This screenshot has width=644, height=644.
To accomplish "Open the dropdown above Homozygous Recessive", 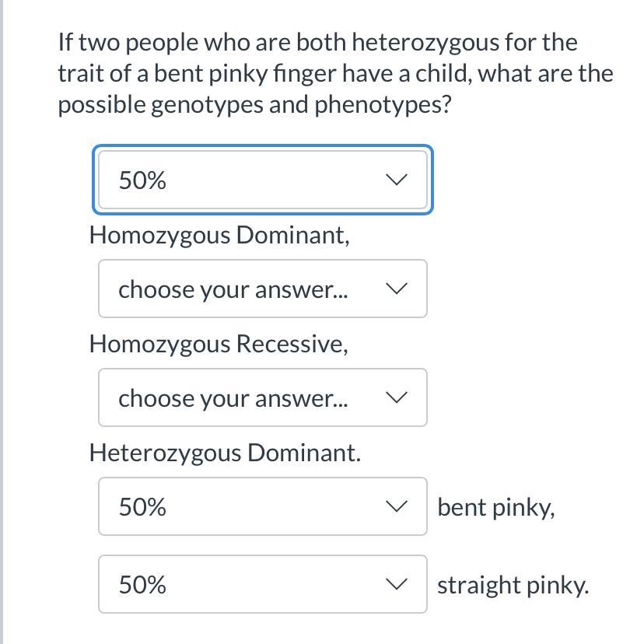I will 262,289.
